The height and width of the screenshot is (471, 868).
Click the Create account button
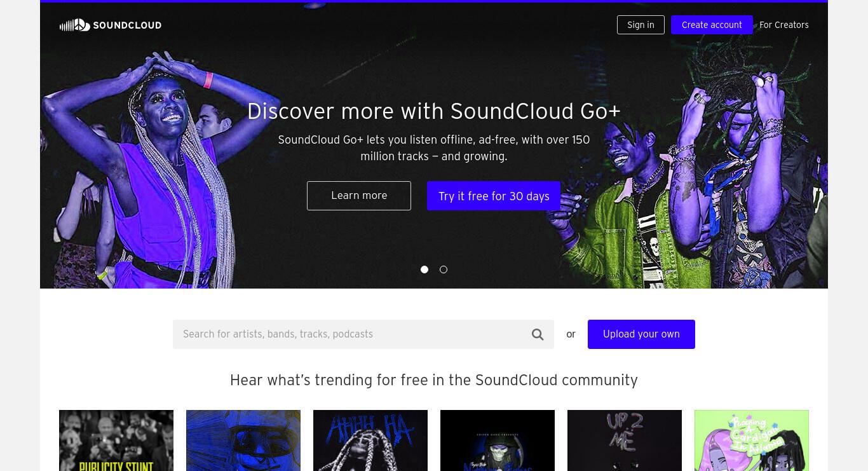(712, 25)
